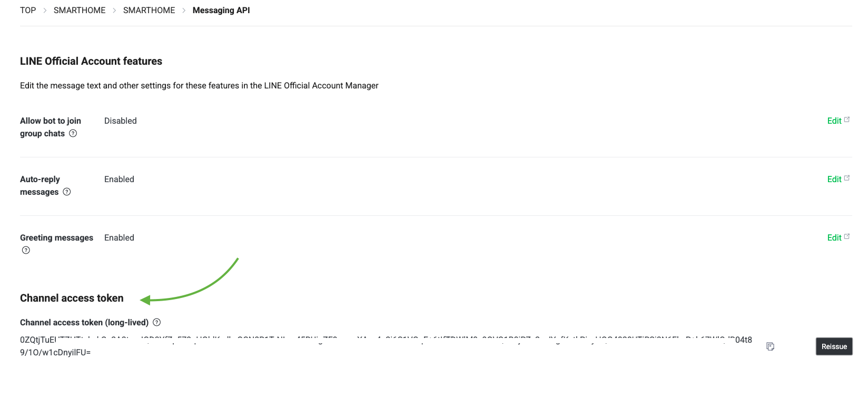Select the Messaging API breadcrumb item
The image size is (868, 398).
click(x=221, y=11)
